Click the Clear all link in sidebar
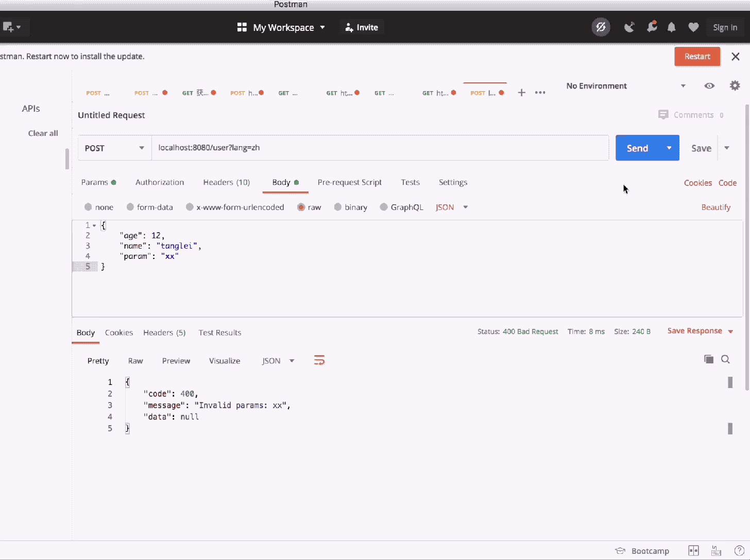 coord(43,133)
